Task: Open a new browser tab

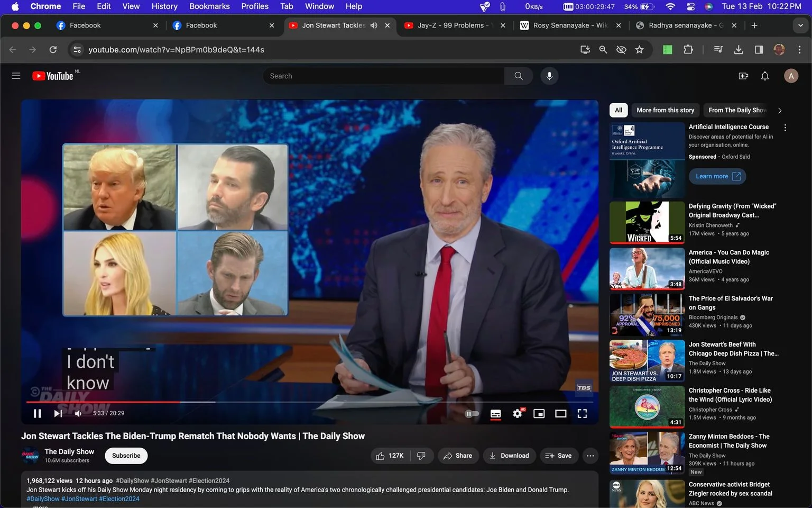Action: (x=754, y=25)
